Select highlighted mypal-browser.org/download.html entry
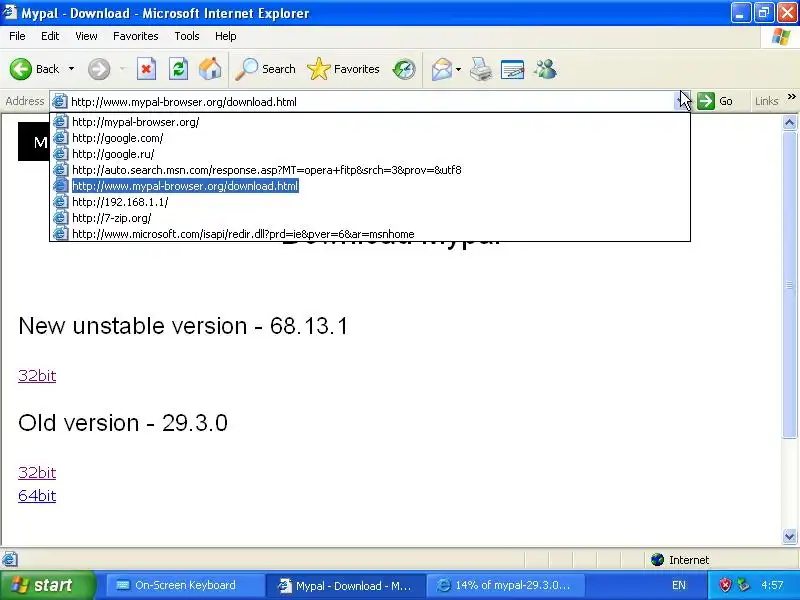800x600 pixels. click(x=370, y=186)
